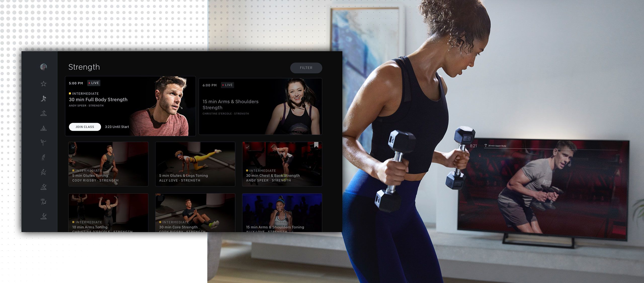
Task: Select the Strength menu category tab
Action: (44, 98)
